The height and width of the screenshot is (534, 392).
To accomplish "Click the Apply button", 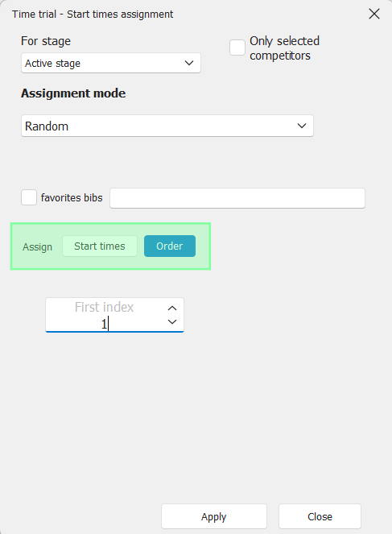I will click(x=213, y=516).
